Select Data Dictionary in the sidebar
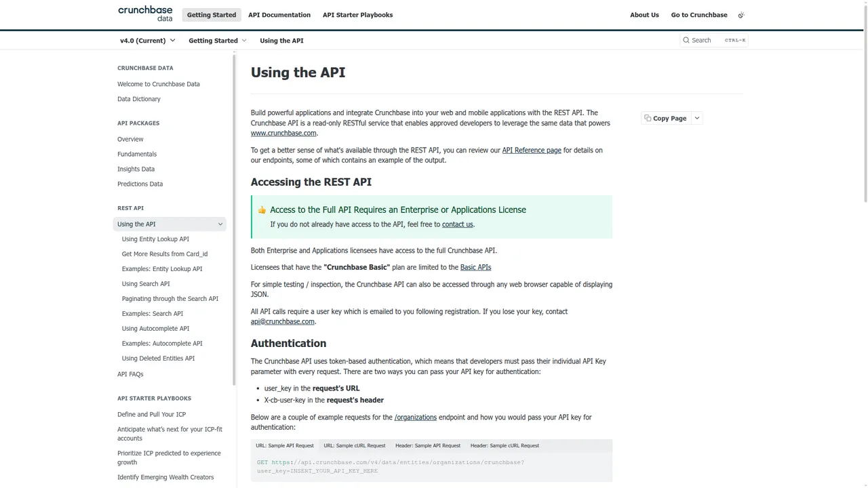This screenshot has height=488, width=868. click(x=138, y=99)
